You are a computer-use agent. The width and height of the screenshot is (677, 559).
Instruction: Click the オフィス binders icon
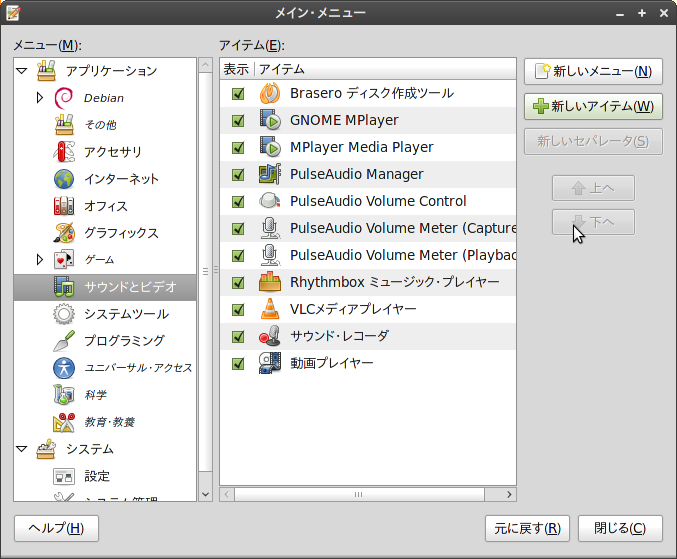pyautogui.click(x=64, y=206)
